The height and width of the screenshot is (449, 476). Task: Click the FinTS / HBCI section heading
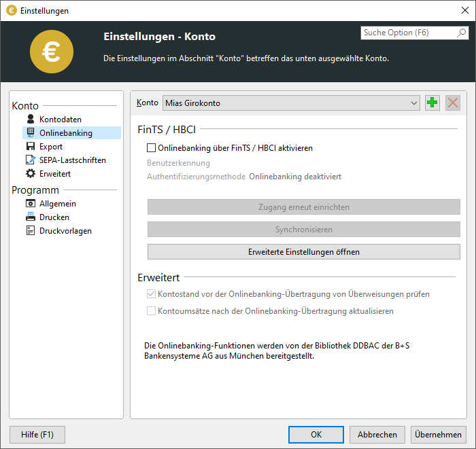167,130
